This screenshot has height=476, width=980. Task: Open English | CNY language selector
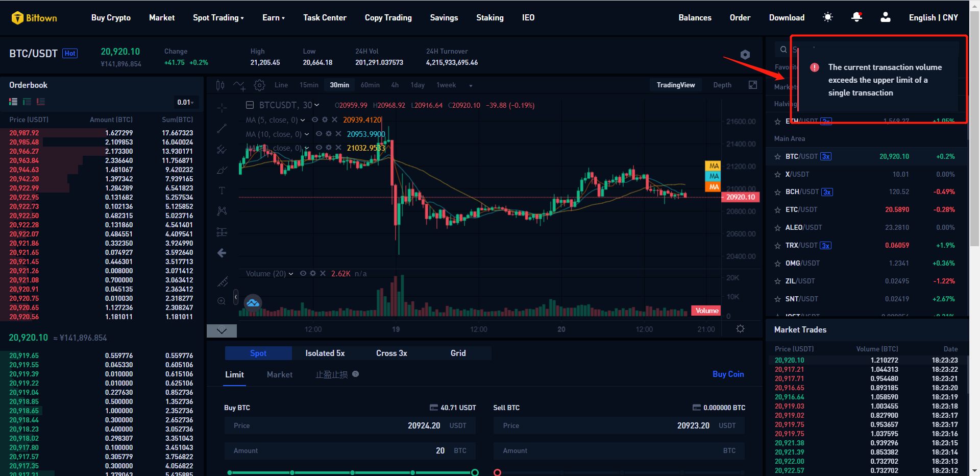(934, 17)
